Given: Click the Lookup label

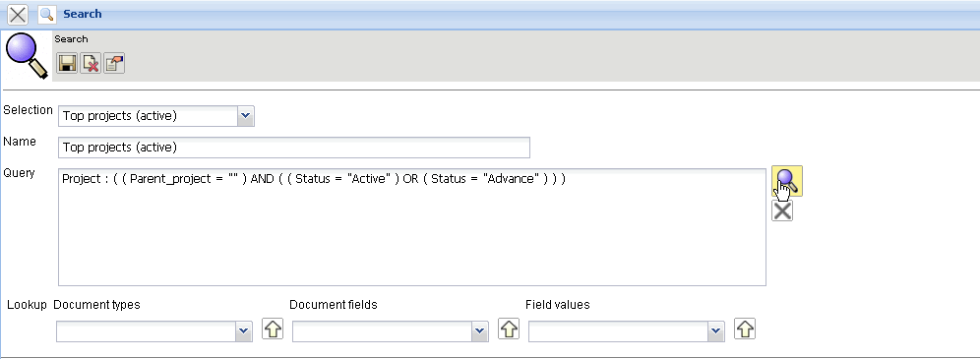Looking at the screenshot, I should (x=27, y=305).
